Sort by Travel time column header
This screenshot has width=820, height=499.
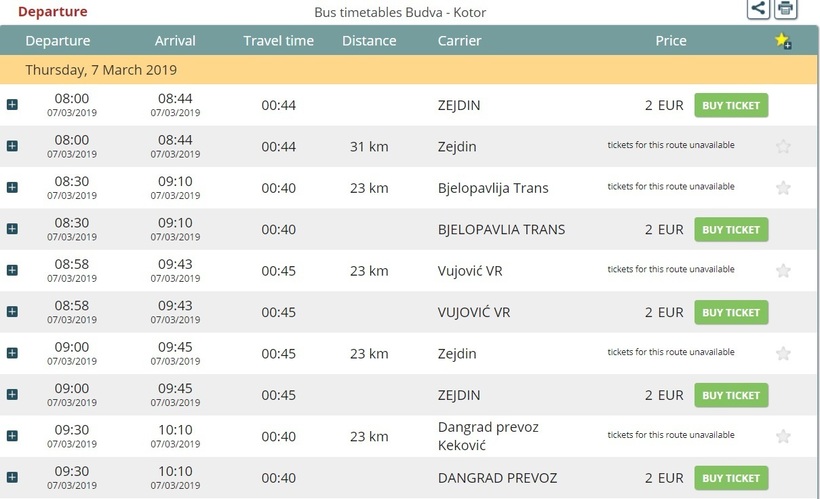(278, 41)
